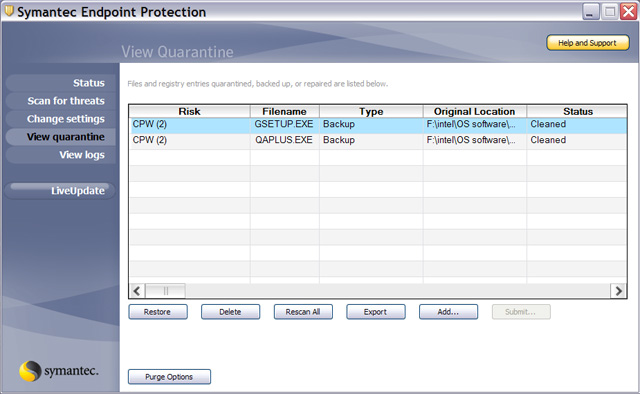Minimize the Symantec Endpoint Protection window
The image size is (640, 394).
pyautogui.click(x=590, y=11)
